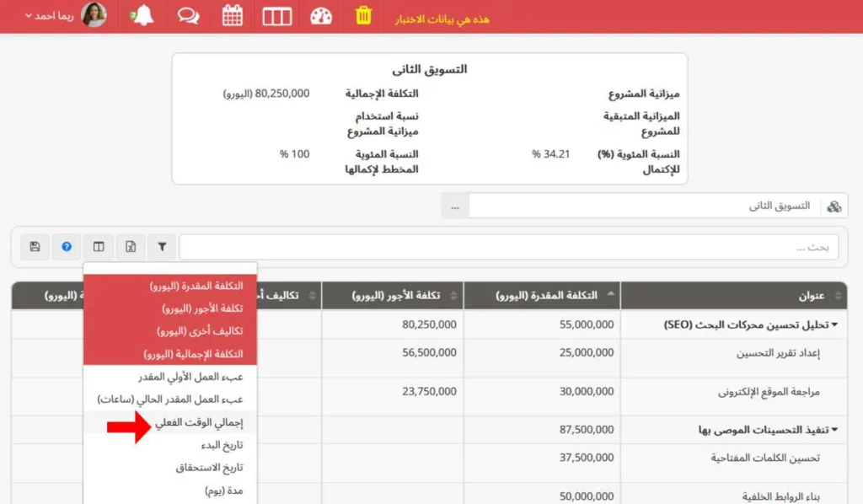Open the filter funnel icon

coord(162,246)
